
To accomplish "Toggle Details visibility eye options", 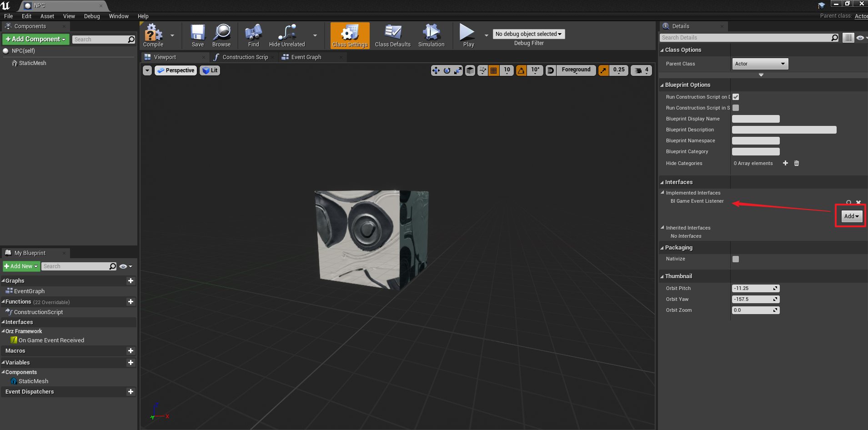I will (861, 38).
